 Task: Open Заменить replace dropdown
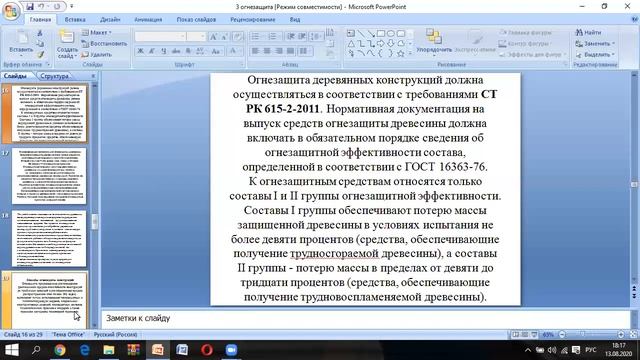(x=595, y=43)
